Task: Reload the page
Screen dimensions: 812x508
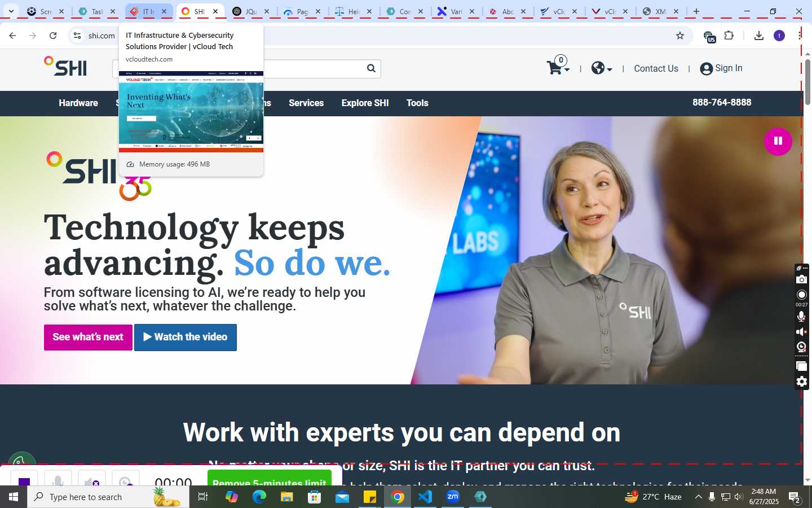Action: [x=53, y=36]
